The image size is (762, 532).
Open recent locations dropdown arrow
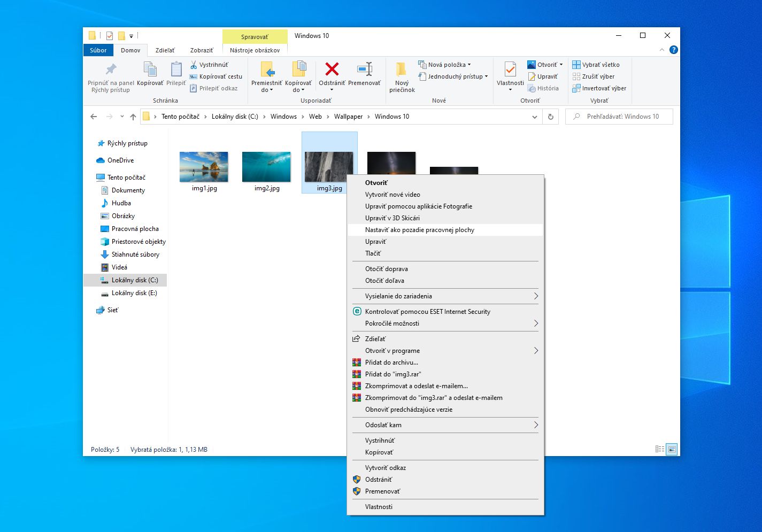coord(122,117)
